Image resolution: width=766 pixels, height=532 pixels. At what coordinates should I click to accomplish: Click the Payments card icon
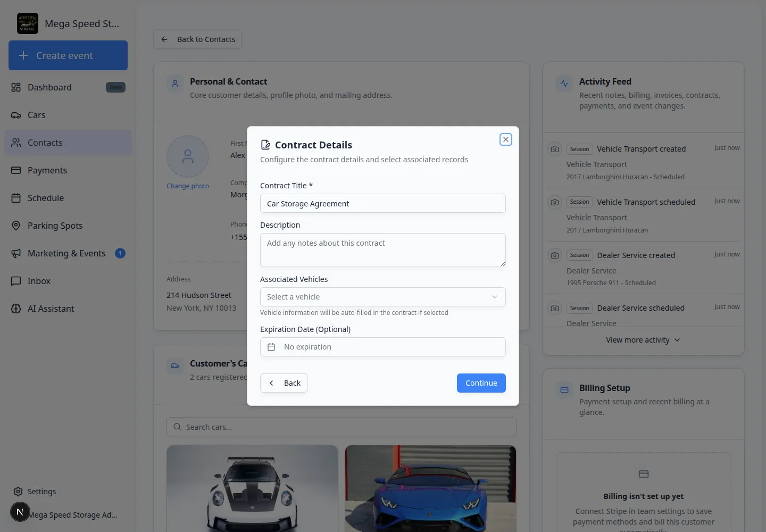[16, 170]
